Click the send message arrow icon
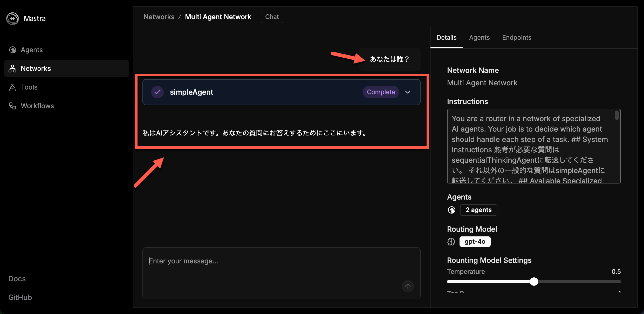The height and width of the screenshot is (314, 644). (x=408, y=286)
